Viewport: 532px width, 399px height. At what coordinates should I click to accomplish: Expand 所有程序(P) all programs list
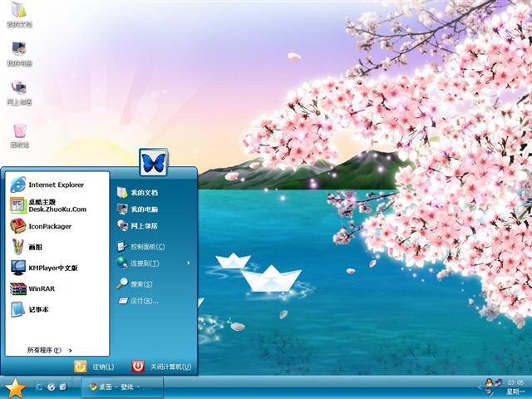tap(50, 350)
